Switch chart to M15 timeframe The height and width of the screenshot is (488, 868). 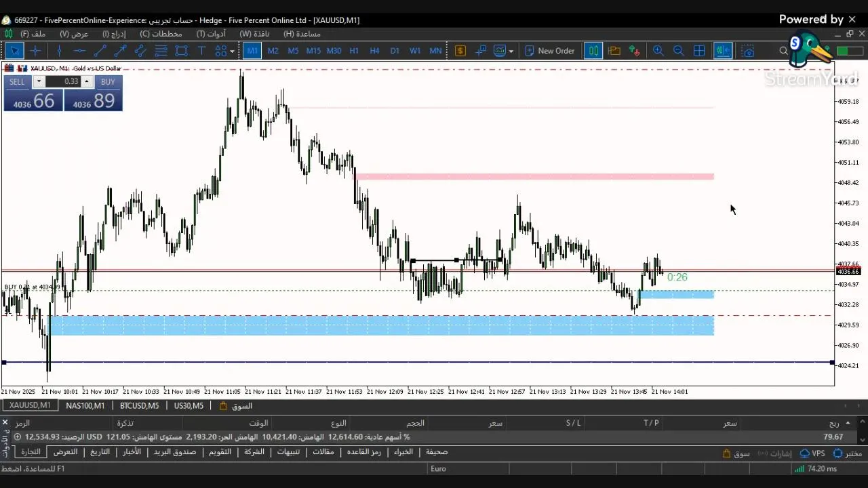(313, 51)
